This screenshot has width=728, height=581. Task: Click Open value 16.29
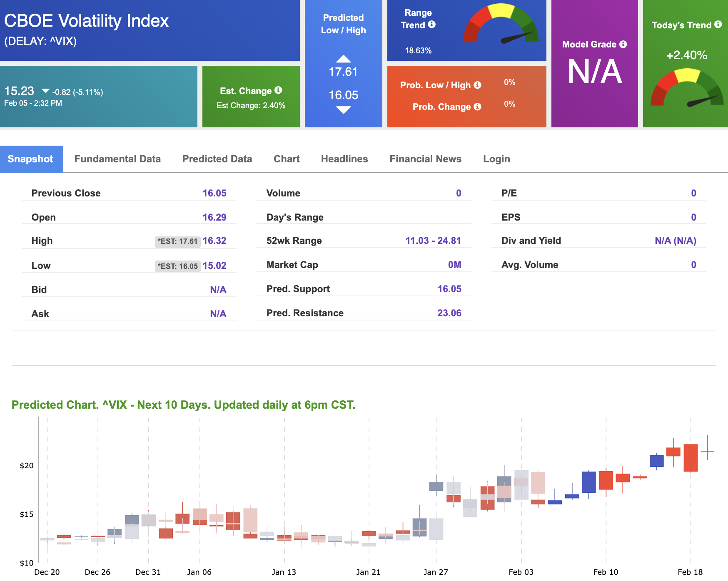pos(214,217)
